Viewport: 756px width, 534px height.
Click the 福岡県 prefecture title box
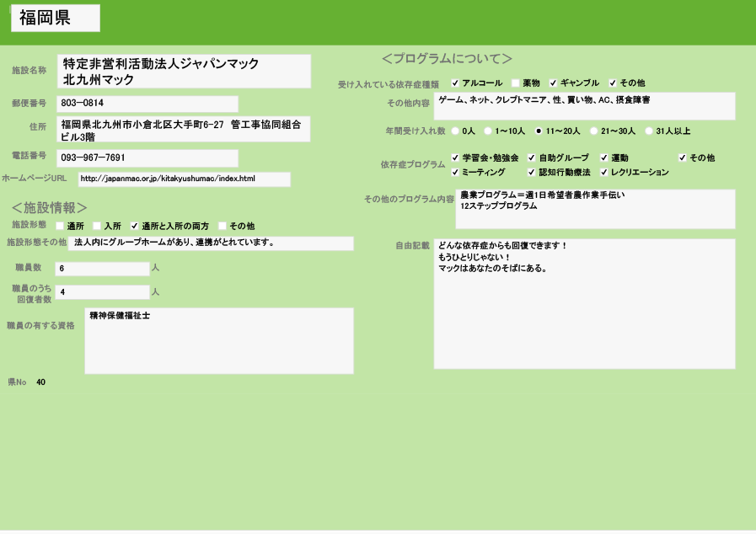[x=56, y=18]
